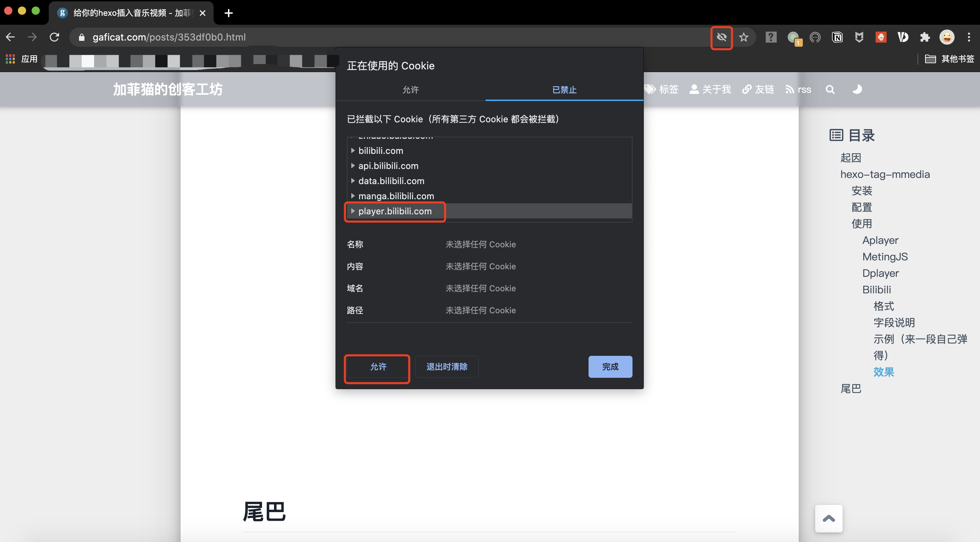This screenshot has width=980, height=542.
Task: Open the 其他书签 folder
Action: pyautogui.click(x=949, y=59)
